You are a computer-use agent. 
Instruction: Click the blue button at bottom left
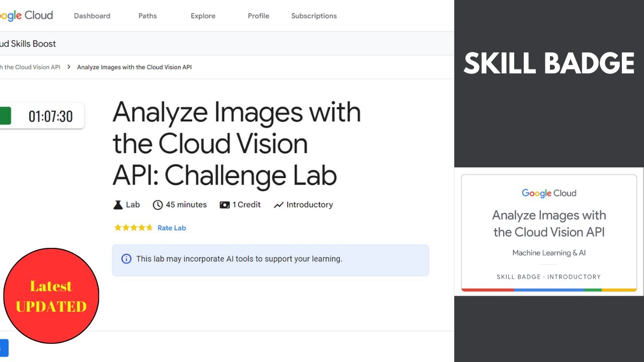pyautogui.click(x=4, y=348)
